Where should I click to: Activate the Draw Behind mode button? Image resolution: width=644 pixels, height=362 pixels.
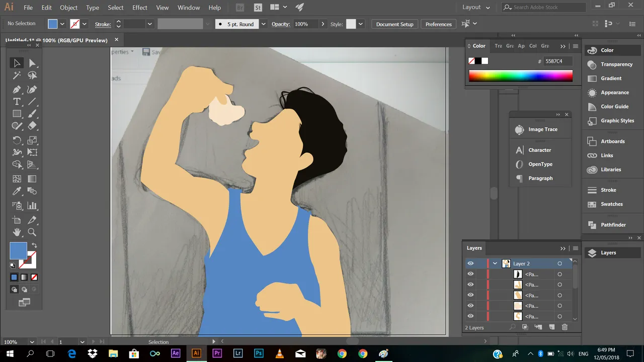click(x=24, y=290)
